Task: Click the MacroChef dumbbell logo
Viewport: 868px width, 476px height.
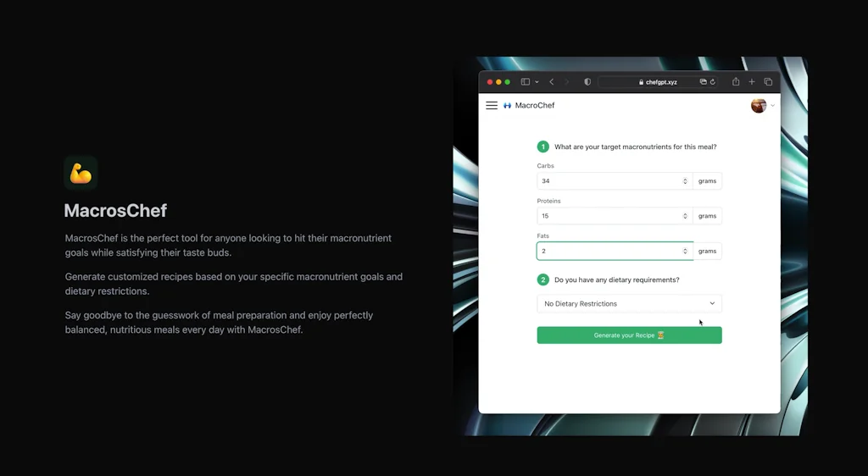Action: 507,105
